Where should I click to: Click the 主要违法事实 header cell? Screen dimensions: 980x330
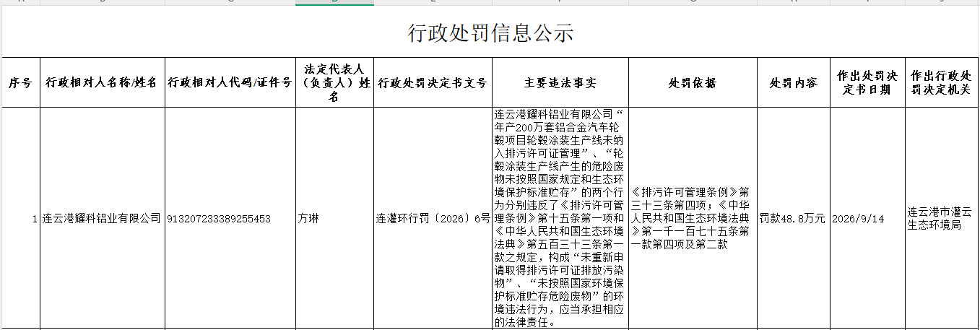click(560, 83)
